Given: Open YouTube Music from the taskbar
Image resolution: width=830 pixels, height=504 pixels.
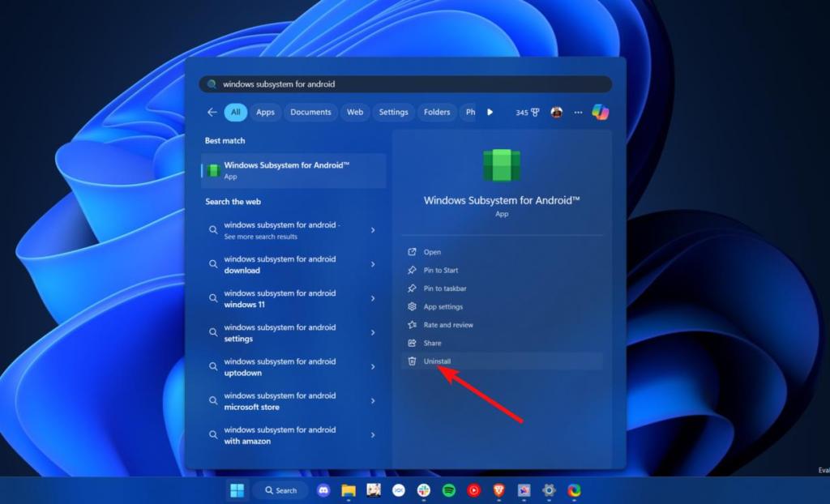Looking at the screenshot, I should pos(473,491).
